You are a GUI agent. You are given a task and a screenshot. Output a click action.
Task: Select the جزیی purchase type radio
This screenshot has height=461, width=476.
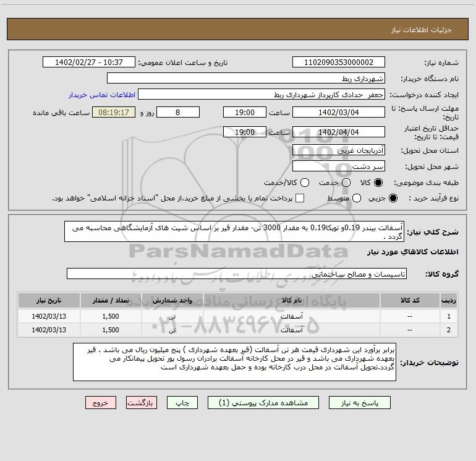point(393,198)
